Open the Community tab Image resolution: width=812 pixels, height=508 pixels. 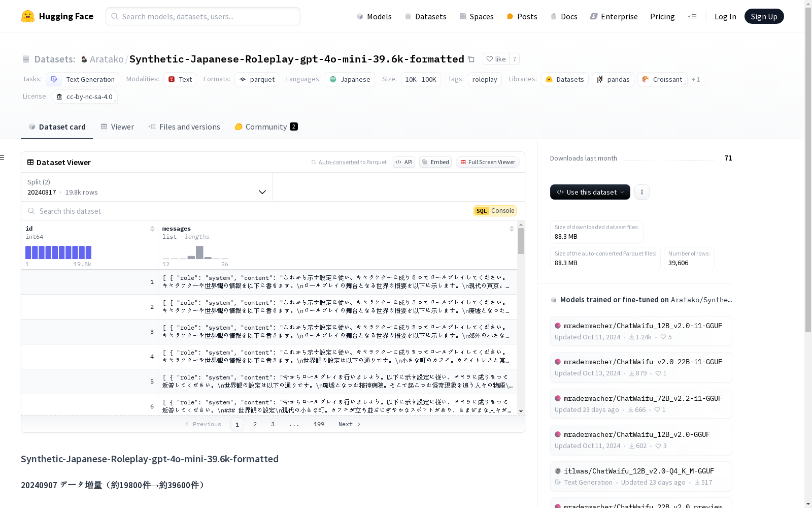click(x=266, y=127)
